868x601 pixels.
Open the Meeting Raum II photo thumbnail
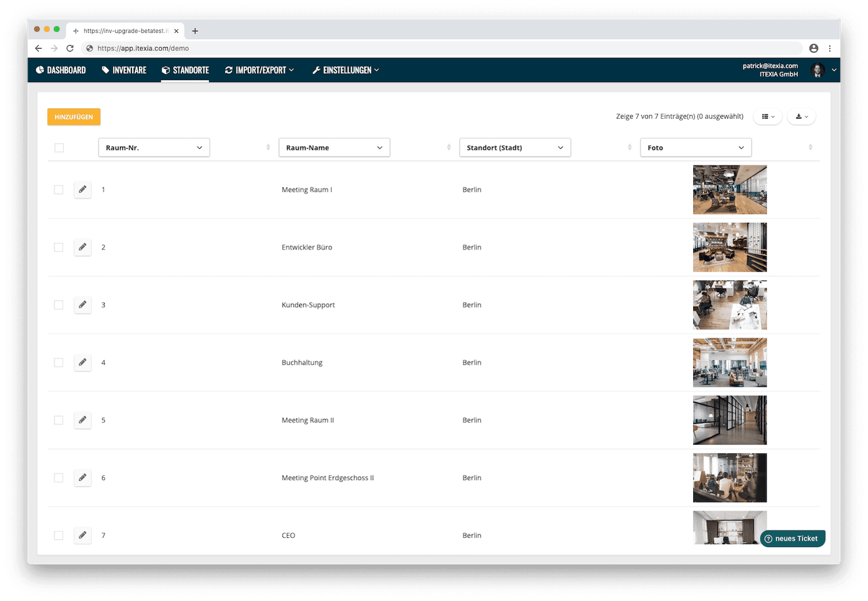click(x=730, y=420)
